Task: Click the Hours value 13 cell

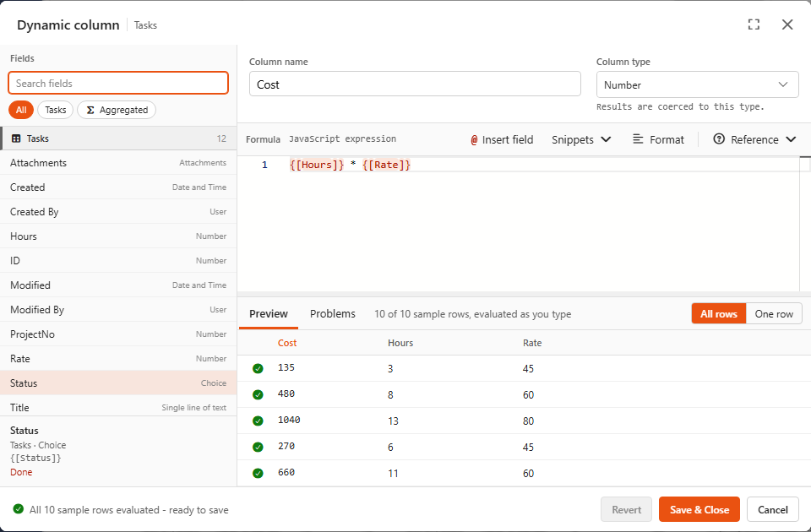Action: pos(393,421)
